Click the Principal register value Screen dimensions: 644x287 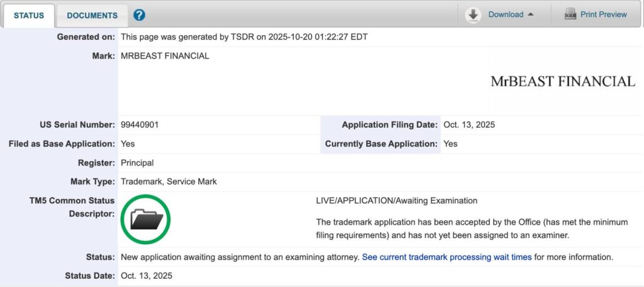pos(137,162)
